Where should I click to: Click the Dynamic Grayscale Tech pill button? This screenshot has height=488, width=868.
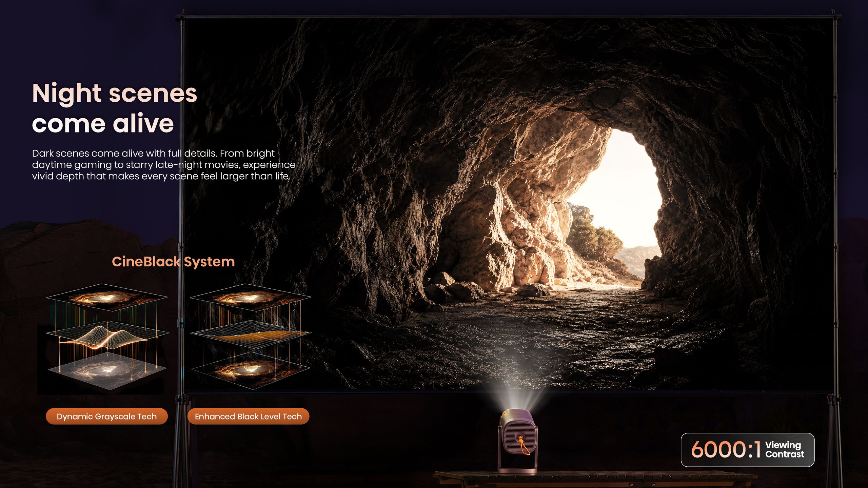[107, 416]
